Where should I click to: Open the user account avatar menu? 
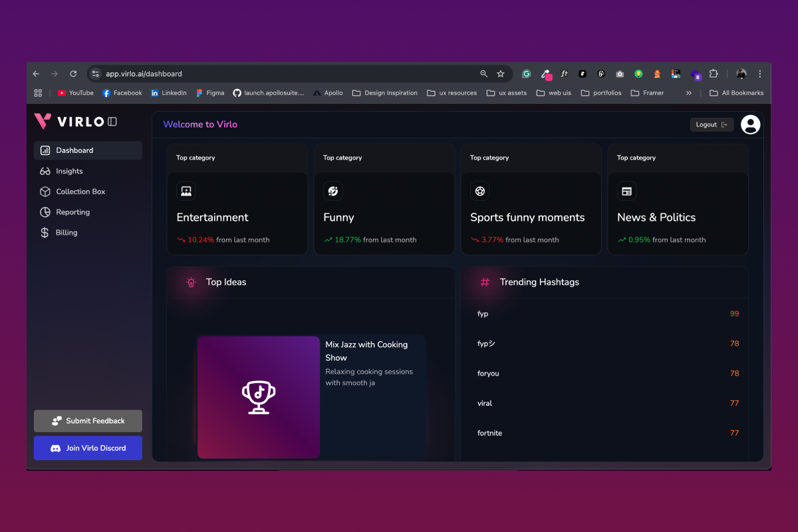point(750,124)
